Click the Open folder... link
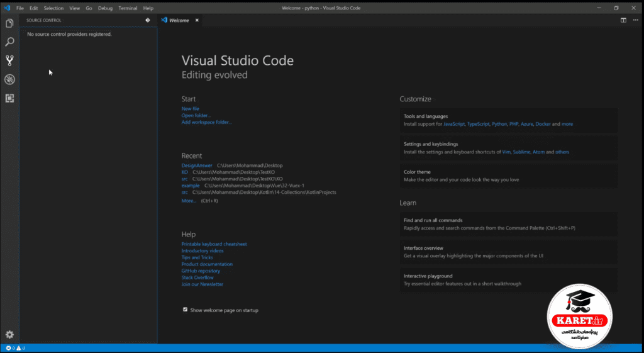The width and height of the screenshot is (644, 353). (x=196, y=116)
